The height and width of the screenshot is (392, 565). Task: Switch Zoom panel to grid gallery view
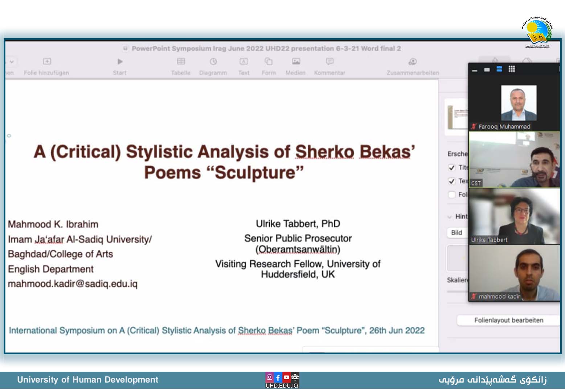coord(512,69)
